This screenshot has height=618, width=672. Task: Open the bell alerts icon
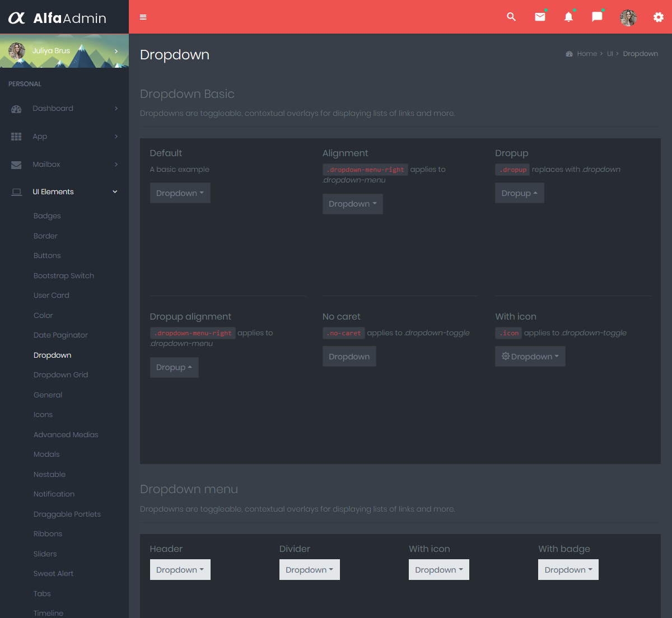coord(568,17)
